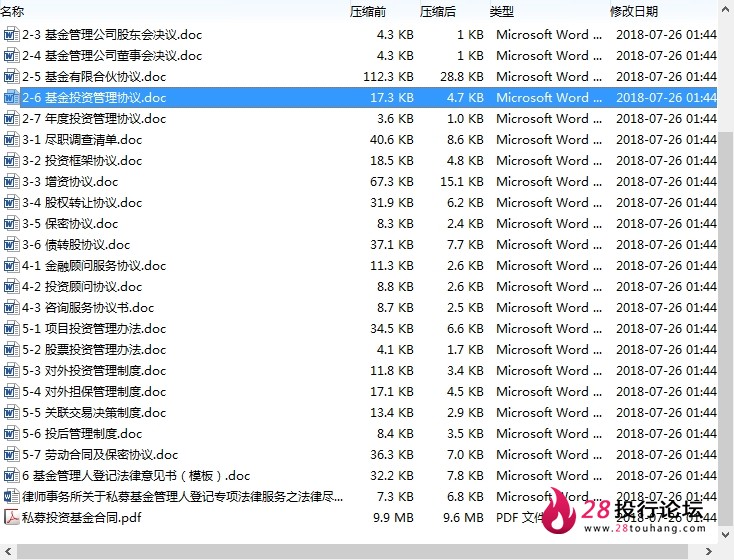Viewport: 734px width, 560px height.
Task: Select file name 5-3 对外投资管理制度.doc
Action: point(94,370)
